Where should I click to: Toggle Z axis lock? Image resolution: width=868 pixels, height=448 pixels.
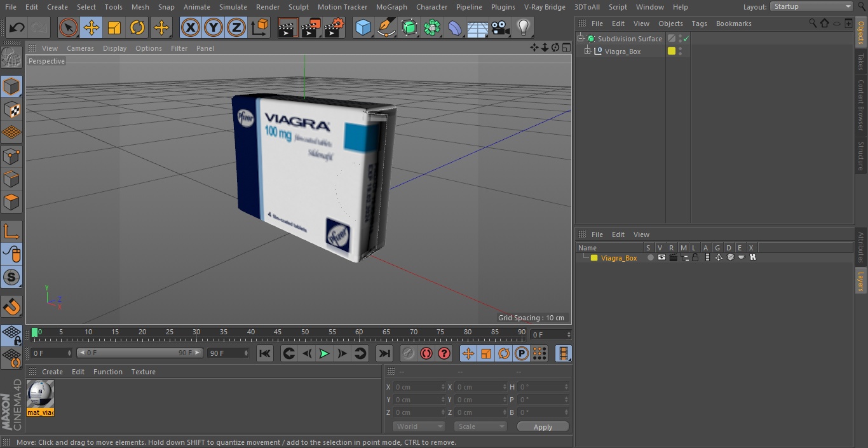tap(236, 27)
